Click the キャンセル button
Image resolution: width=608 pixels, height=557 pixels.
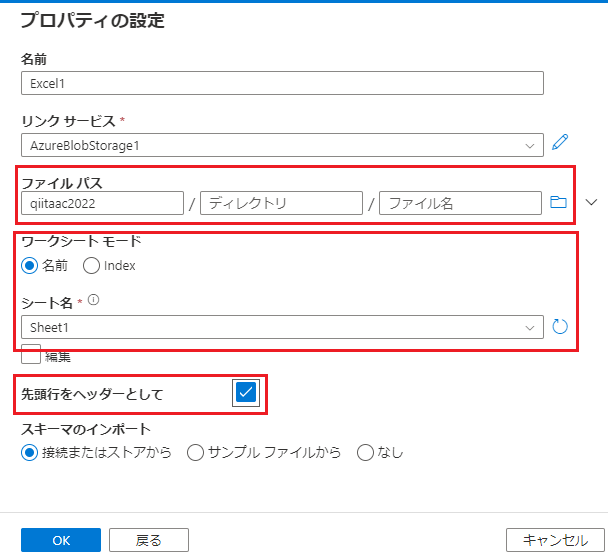tap(555, 540)
